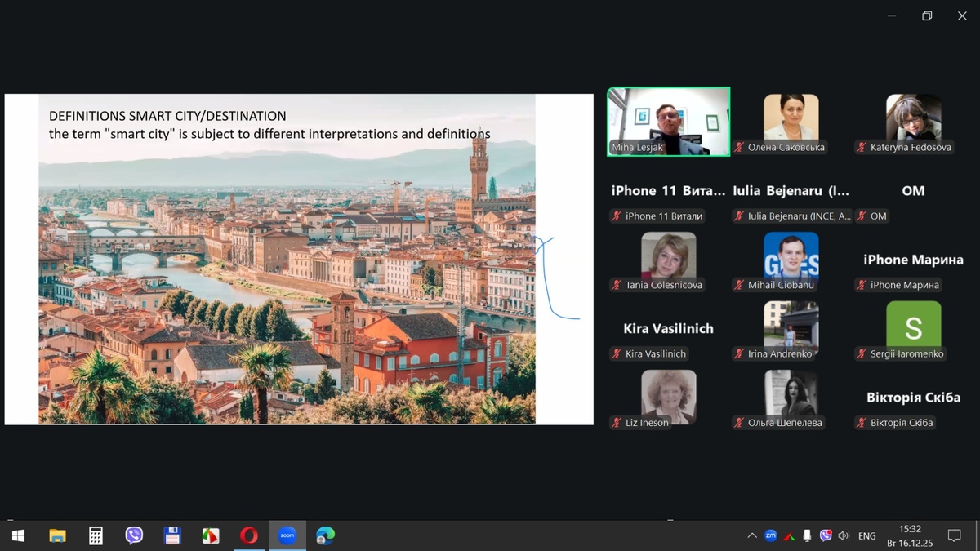Open the Viber app in taskbar

pyautogui.click(x=134, y=535)
